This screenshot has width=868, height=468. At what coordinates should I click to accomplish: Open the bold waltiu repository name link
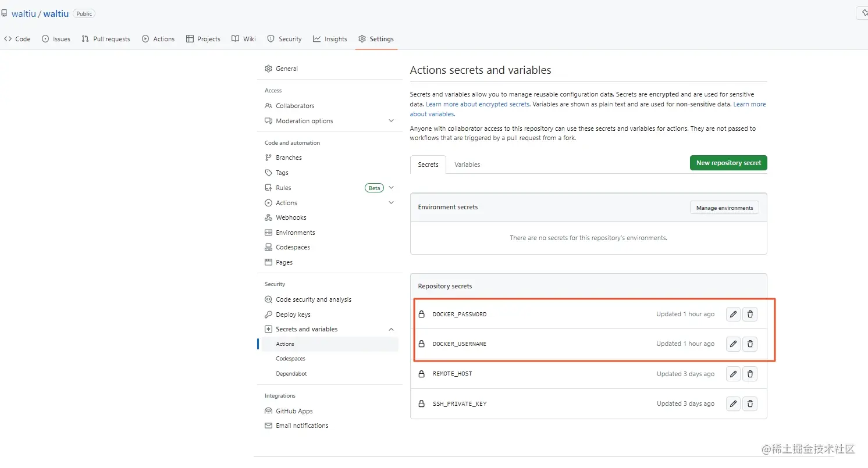tap(56, 13)
